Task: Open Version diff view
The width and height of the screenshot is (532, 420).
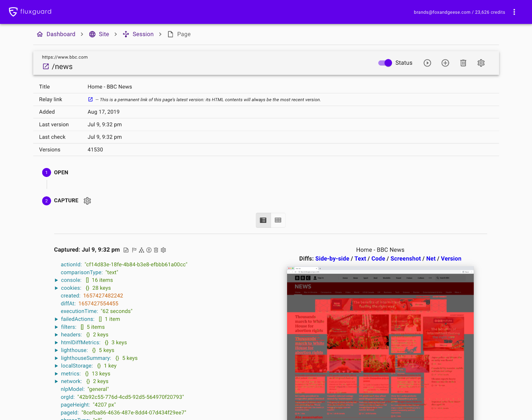Action: [451, 258]
